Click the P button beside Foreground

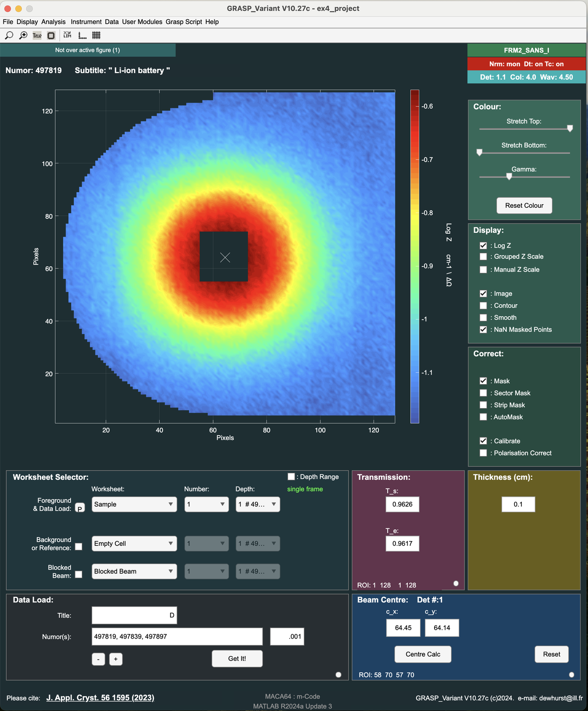[x=80, y=508]
